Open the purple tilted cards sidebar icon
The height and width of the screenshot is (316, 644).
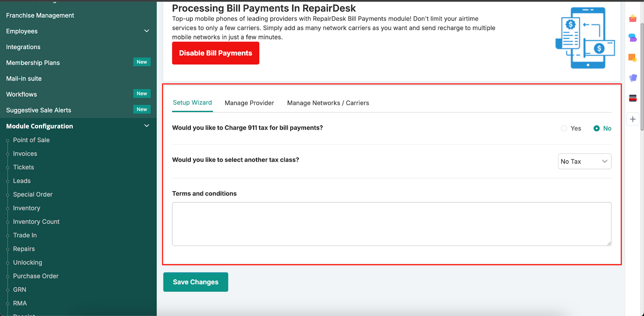pyautogui.click(x=633, y=78)
